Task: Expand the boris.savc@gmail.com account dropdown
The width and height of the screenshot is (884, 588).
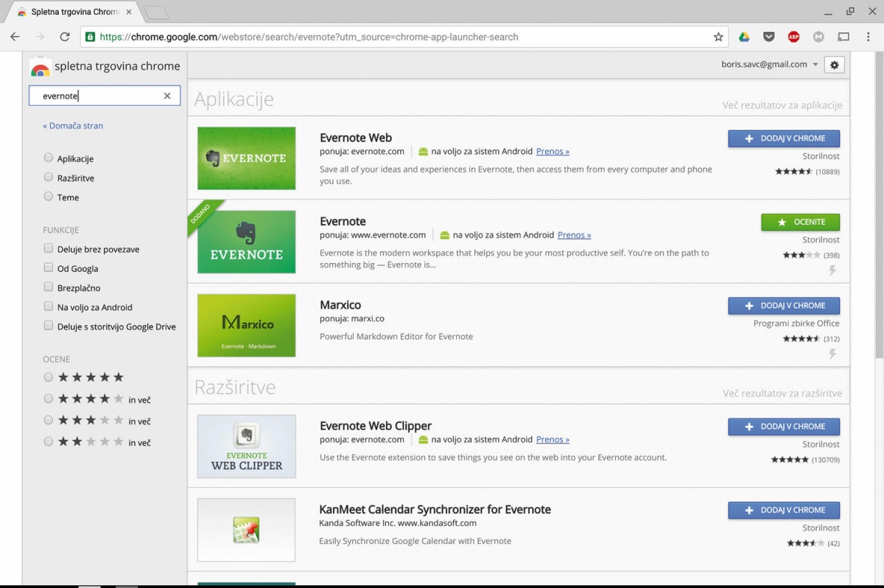Action: [770, 64]
